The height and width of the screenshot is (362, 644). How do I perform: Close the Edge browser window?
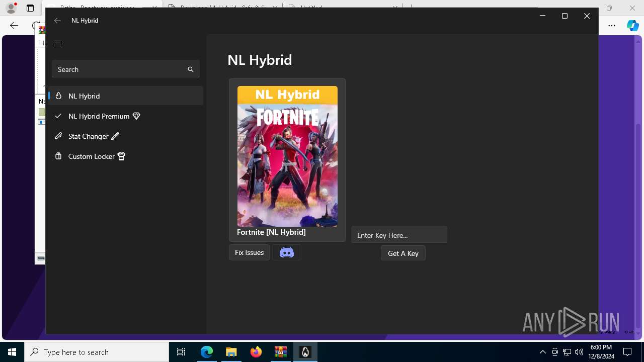(632, 8)
